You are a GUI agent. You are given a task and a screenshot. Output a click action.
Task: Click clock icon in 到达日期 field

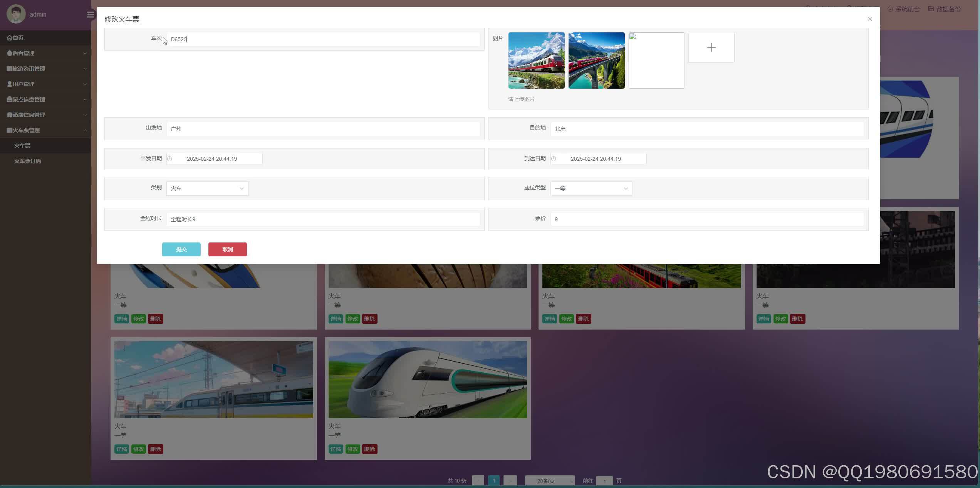[x=554, y=159]
